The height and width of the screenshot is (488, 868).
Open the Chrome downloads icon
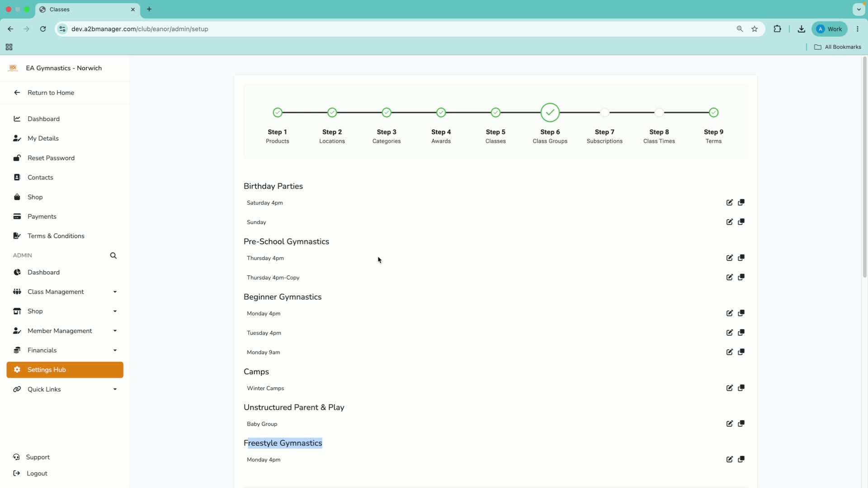pyautogui.click(x=801, y=29)
